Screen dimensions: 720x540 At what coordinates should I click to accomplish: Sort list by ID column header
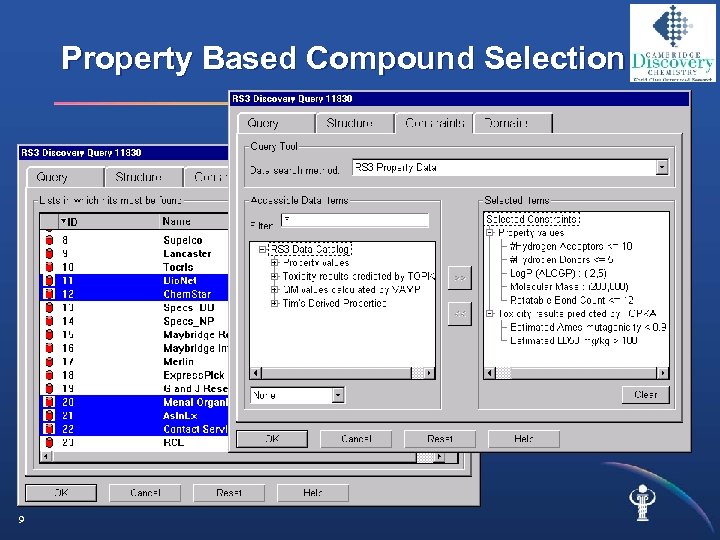[109, 222]
